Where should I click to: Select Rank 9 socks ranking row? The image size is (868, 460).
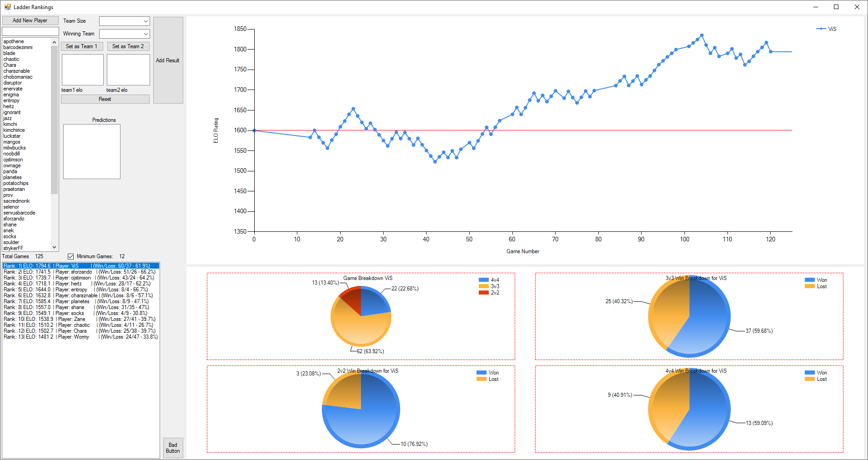81,313
